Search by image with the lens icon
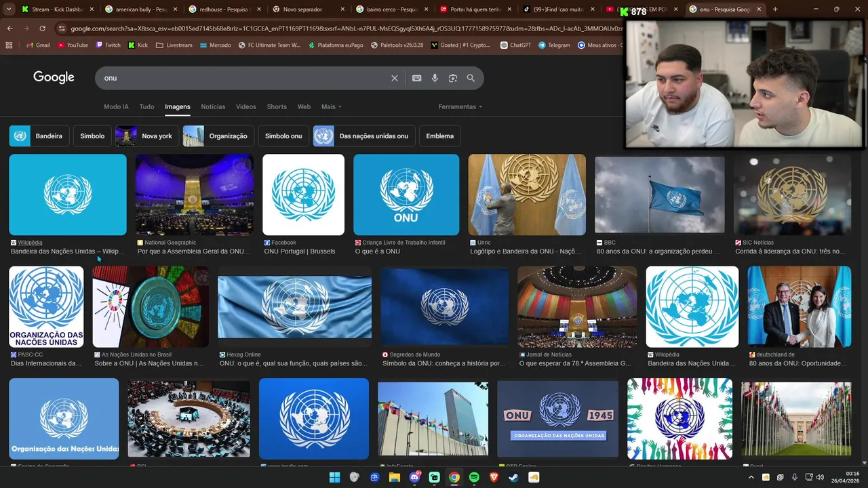The height and width of the screenshot is (488, 868). (x=453, y=78)
